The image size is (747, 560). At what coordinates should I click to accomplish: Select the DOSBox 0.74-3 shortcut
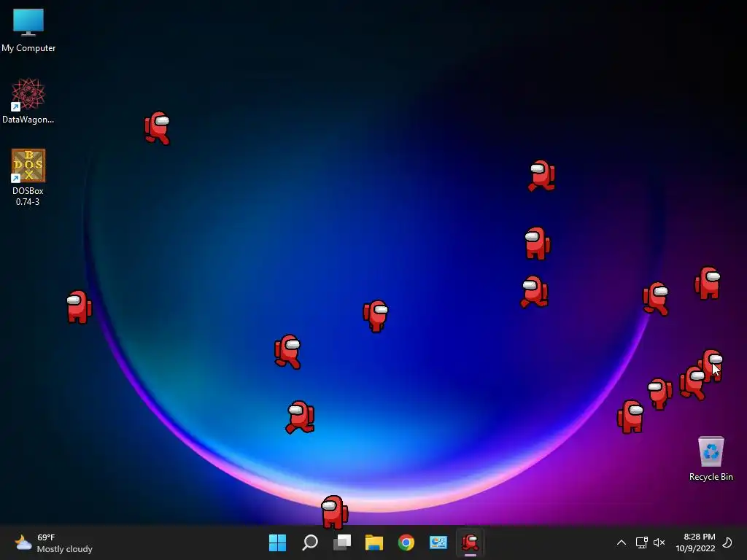pos(28,177)
